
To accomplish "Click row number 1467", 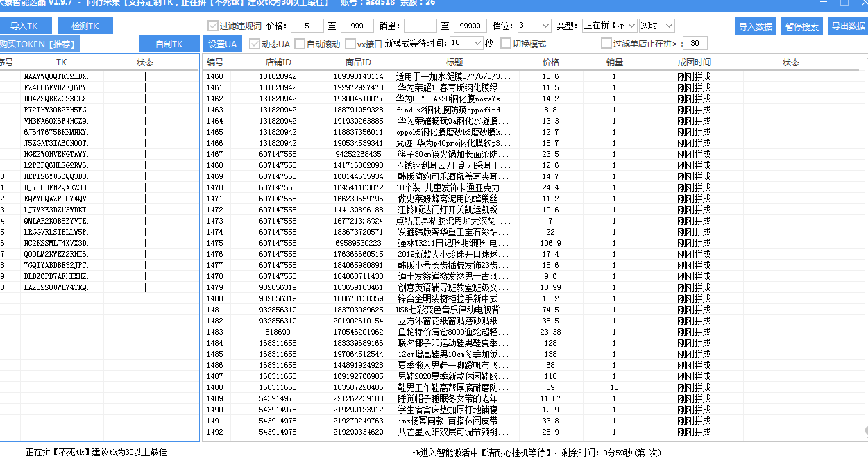I will (x=215, y=154).
